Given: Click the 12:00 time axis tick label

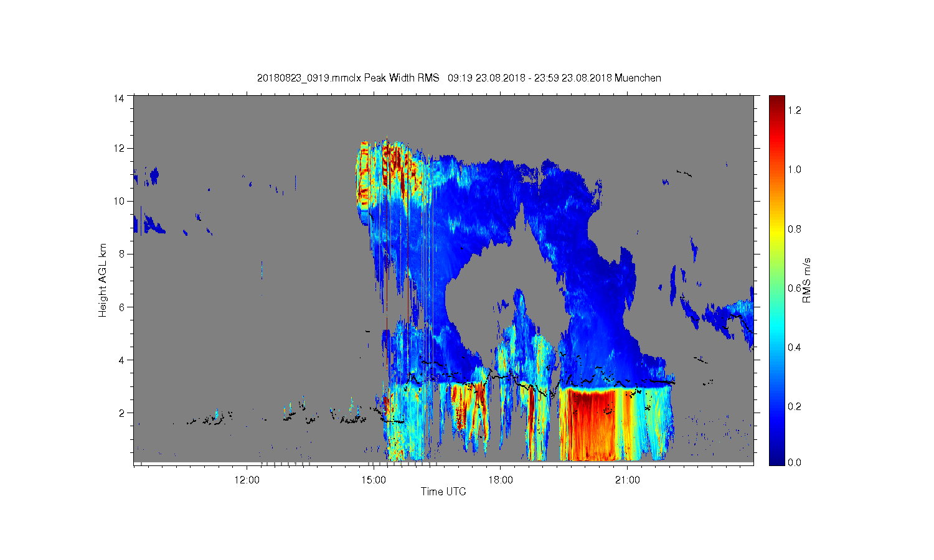Looking at the screenshot, I should pos(247,480).
